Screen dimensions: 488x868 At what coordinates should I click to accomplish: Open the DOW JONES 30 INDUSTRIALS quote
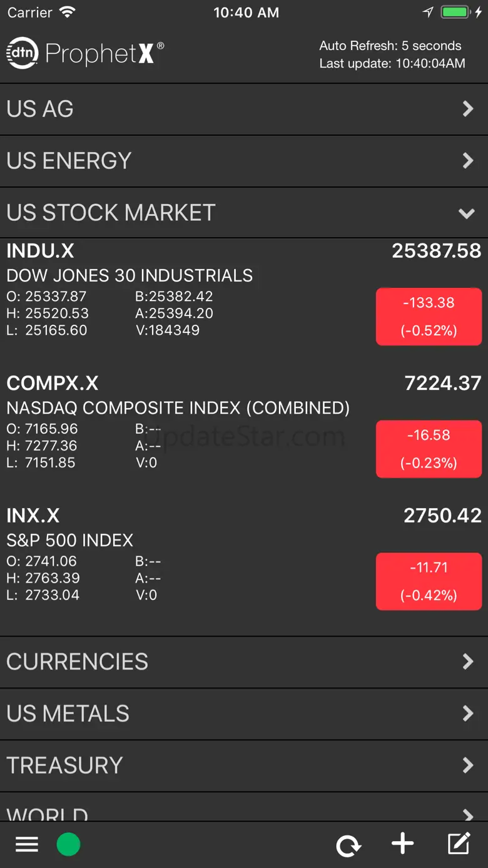click(x=130, y=276)
